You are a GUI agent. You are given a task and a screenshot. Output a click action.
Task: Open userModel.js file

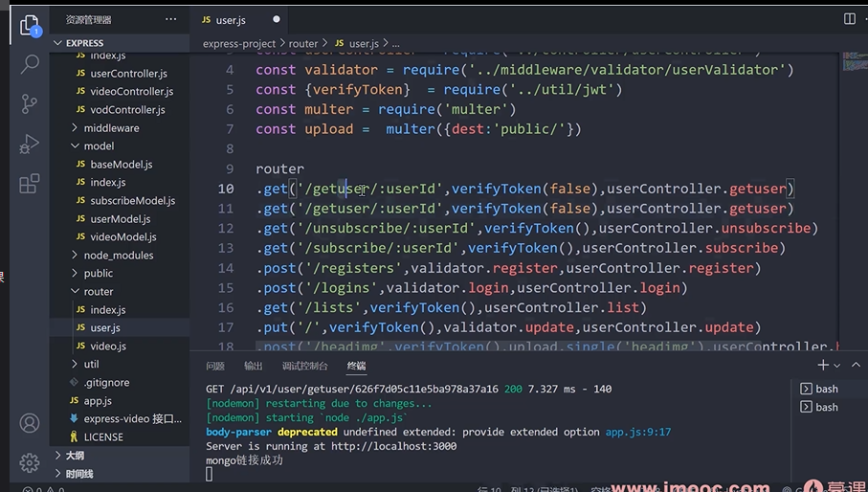pyautogui.click(x=120, y=218)
